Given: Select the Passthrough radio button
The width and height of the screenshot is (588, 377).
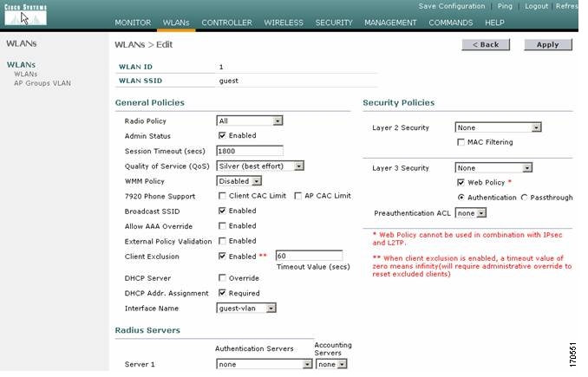Looking at the screenshot, I should click(x=523, y=198).
